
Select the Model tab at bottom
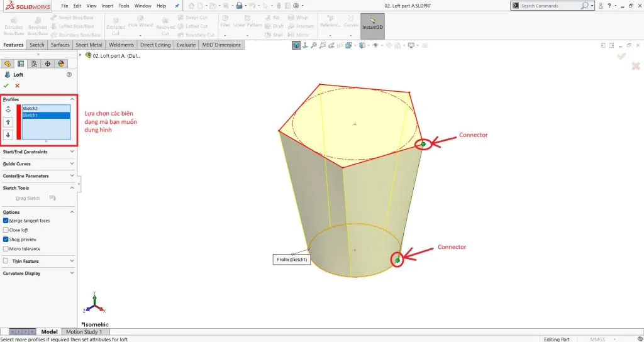coord(49,332)
